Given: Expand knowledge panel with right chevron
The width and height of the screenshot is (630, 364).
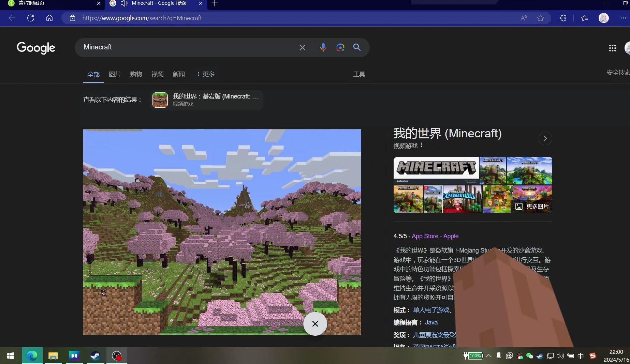Looking at the screenshot, I should tap(545, 138).
